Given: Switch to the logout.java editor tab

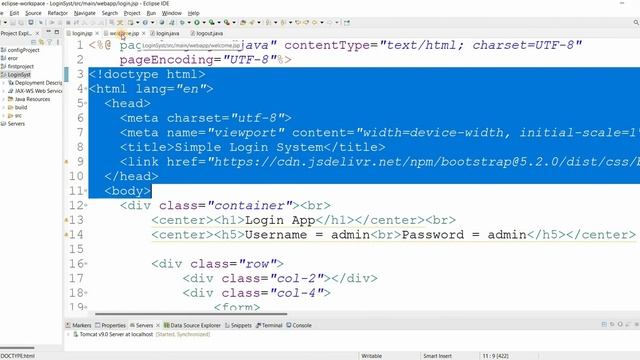Looking at the screenshot, I should 207,33.
